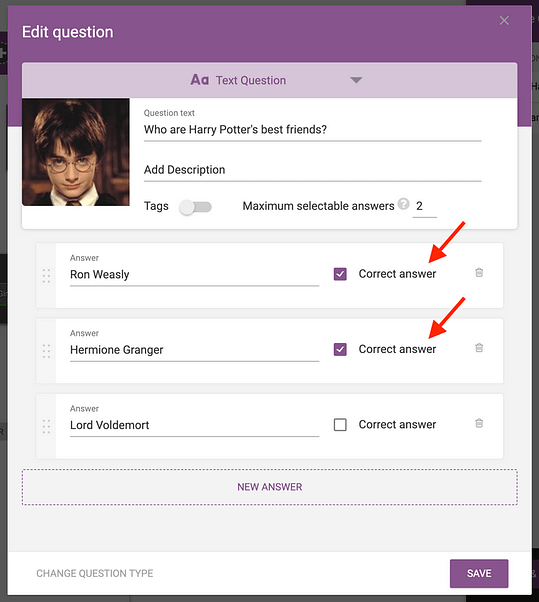Click the Question text field

[312, 129]
